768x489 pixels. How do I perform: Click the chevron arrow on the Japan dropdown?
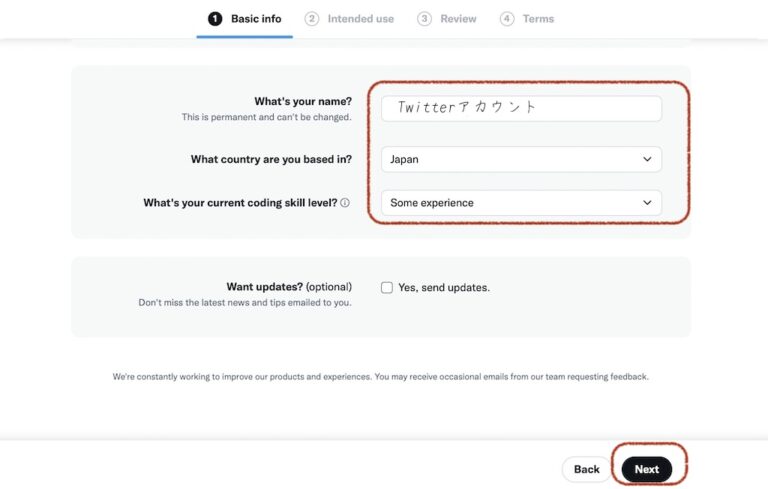(x=647, y=159)
